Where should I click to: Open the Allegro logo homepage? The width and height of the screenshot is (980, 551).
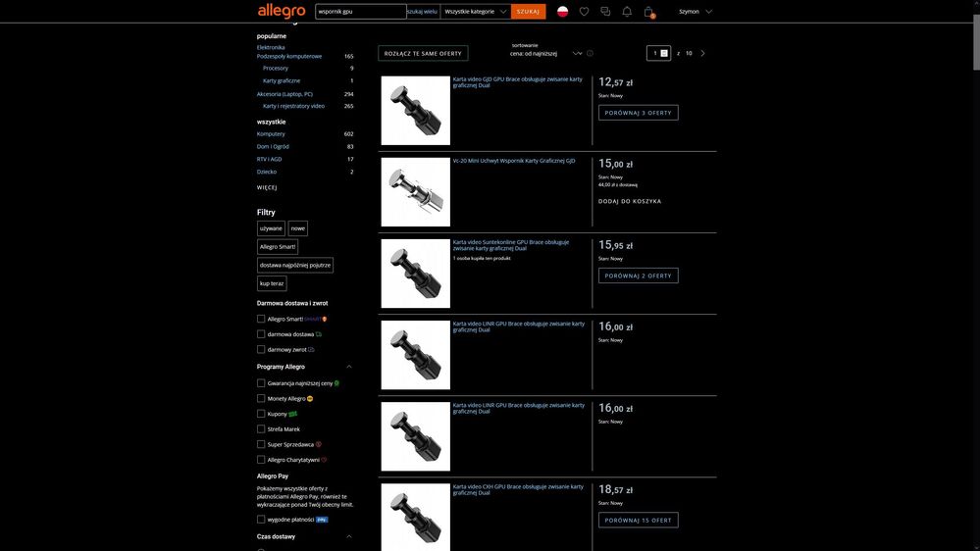pos(282,11)
